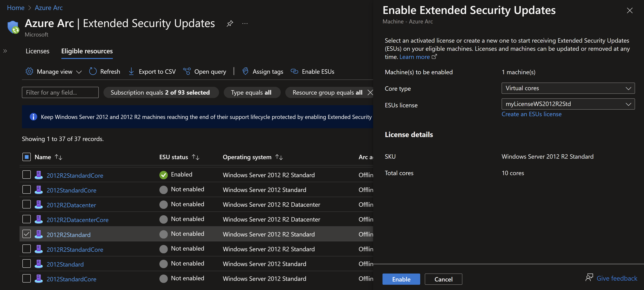Click the 'Windows Server 2012 R2 Standard' SKU value
This screenshot has width=644, height=290.
tap(547, 156)
